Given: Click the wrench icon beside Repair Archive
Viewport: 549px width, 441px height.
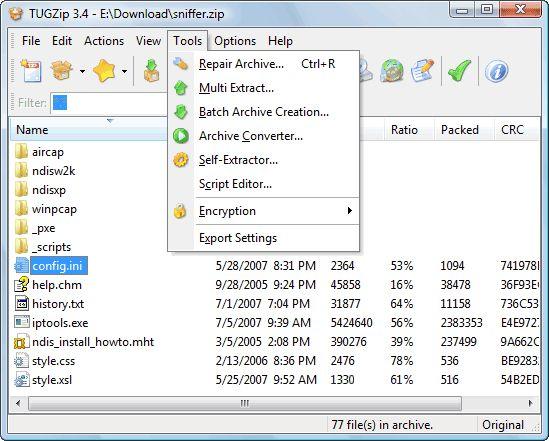Looking at the screenshot, I should (x=181, y=64).
